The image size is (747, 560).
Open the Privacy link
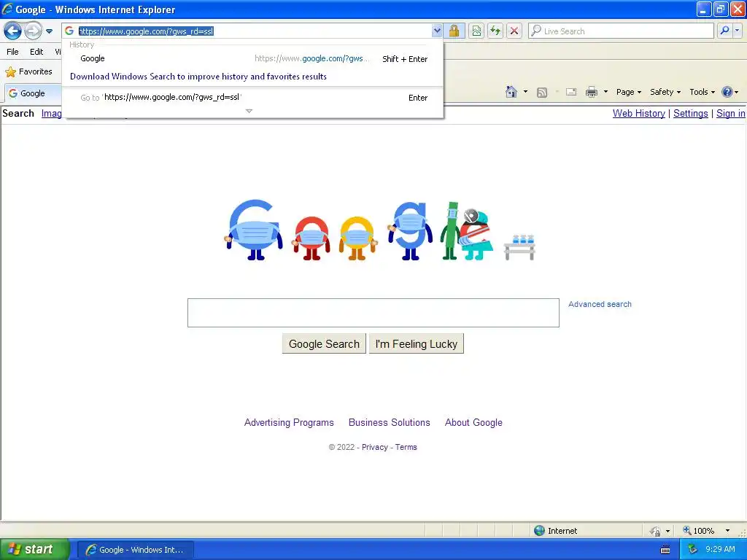374,447
